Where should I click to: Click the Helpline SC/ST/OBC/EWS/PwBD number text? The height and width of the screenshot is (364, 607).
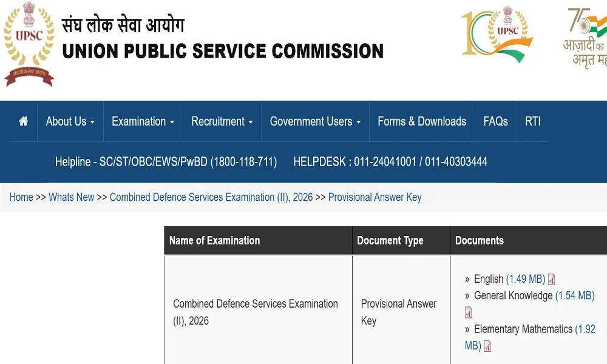click(166, 162)
